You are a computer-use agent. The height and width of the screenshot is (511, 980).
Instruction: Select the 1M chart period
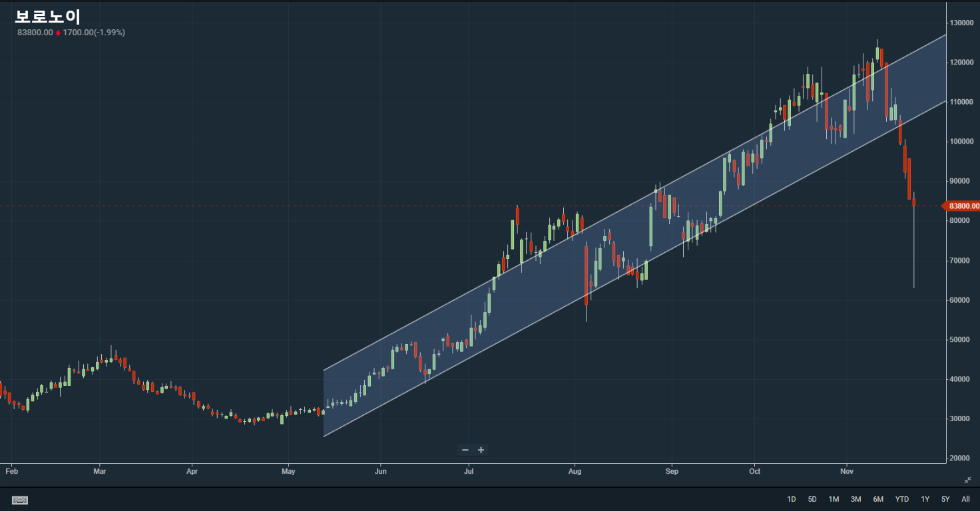tap(834, 499)
